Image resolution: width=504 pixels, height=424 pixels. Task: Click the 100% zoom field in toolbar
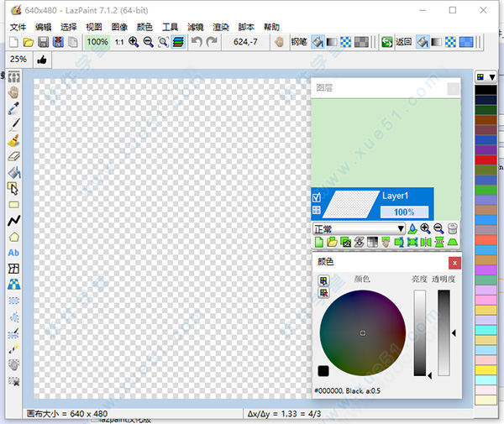tap(97, 42)
